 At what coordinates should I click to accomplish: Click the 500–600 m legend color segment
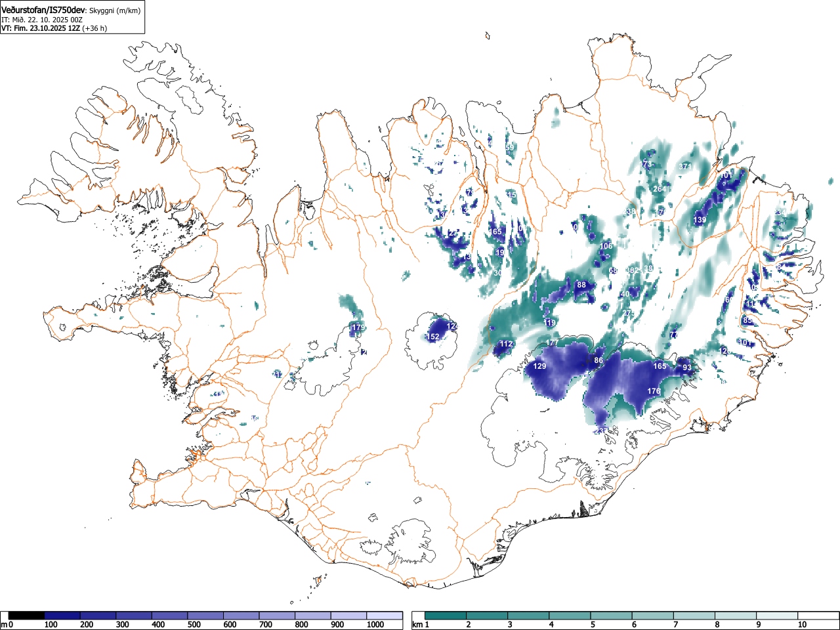(205, 616)
